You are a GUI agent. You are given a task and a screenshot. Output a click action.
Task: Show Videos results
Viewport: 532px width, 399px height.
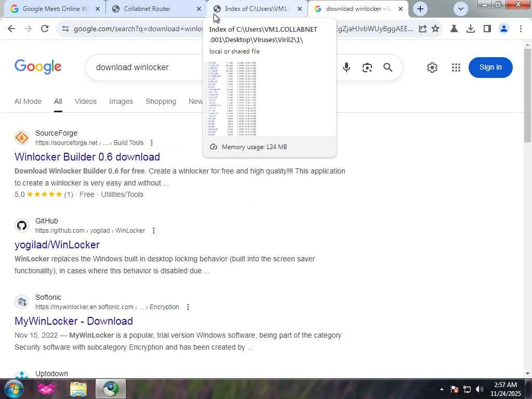pyautogui.click(x=86, y=101)
